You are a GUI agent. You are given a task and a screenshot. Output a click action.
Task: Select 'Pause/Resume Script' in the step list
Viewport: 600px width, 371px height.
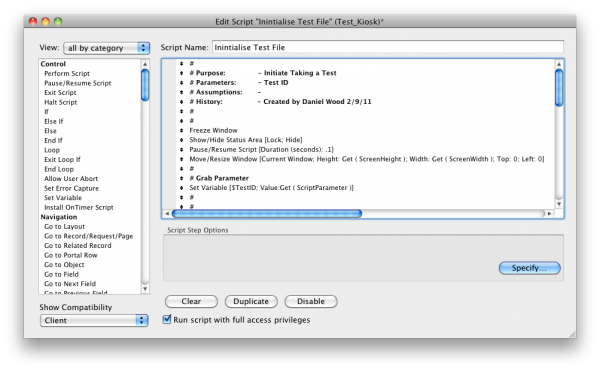[78, 83]
